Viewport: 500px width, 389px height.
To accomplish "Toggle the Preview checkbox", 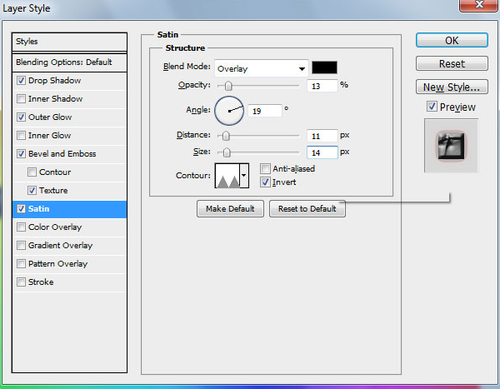I will pos(432,107).
